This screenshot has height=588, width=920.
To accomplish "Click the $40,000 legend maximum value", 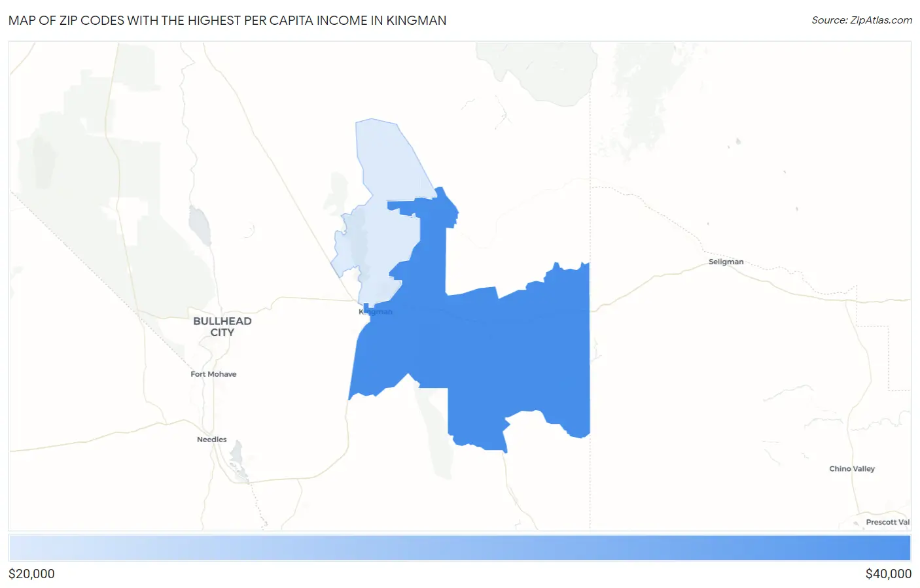I will [x=888, y=574].
